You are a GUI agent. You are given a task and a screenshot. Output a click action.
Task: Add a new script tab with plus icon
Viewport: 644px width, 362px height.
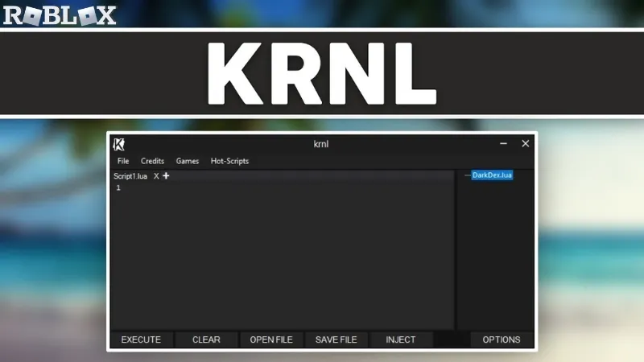click(x=166, y=175)
